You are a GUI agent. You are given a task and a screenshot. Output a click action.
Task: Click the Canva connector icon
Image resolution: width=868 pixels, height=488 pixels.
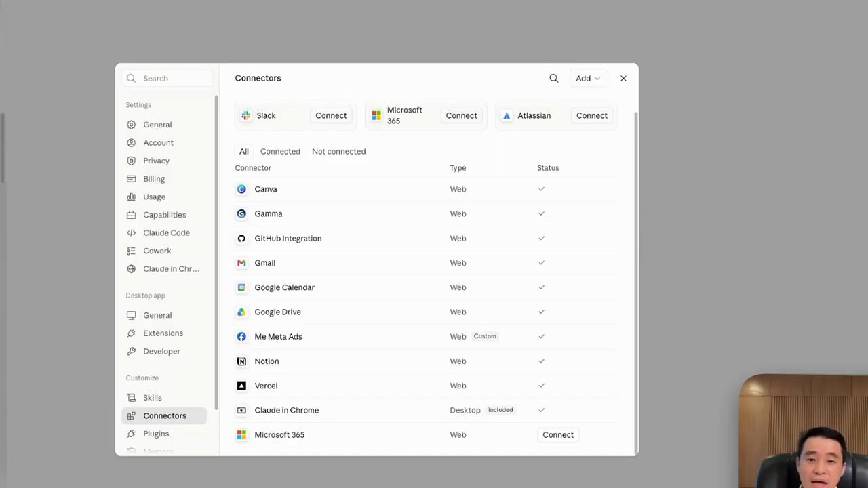coord(241,189)
